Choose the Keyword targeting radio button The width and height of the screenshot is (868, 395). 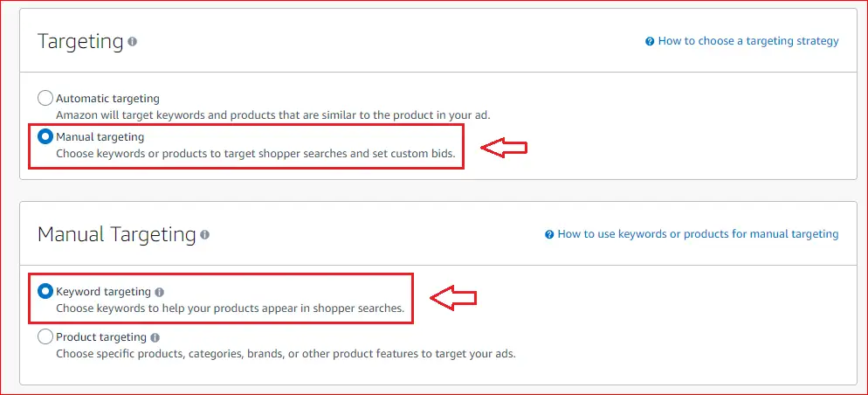[45, 291]
